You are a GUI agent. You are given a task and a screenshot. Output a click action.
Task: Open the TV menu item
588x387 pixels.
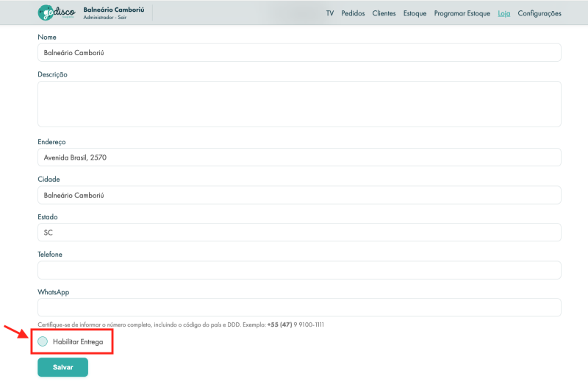pos(330,13)
